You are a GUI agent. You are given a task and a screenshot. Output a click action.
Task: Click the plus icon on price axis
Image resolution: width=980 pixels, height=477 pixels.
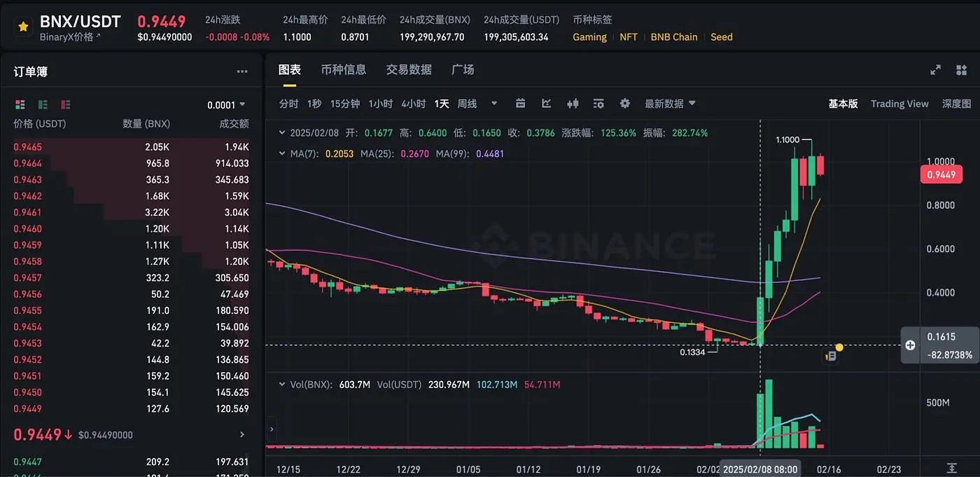pyautogui.click(x=910, y=345)
